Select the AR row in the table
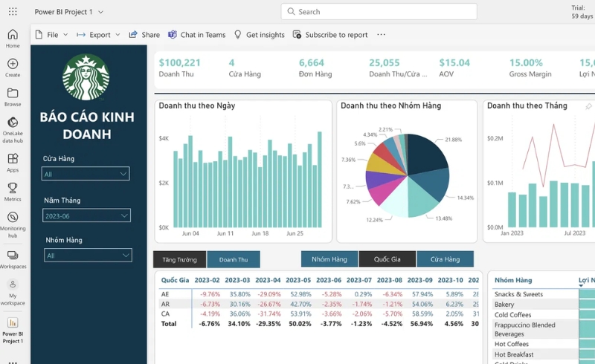This screenshot has height=364, width=595. [318, 304]
